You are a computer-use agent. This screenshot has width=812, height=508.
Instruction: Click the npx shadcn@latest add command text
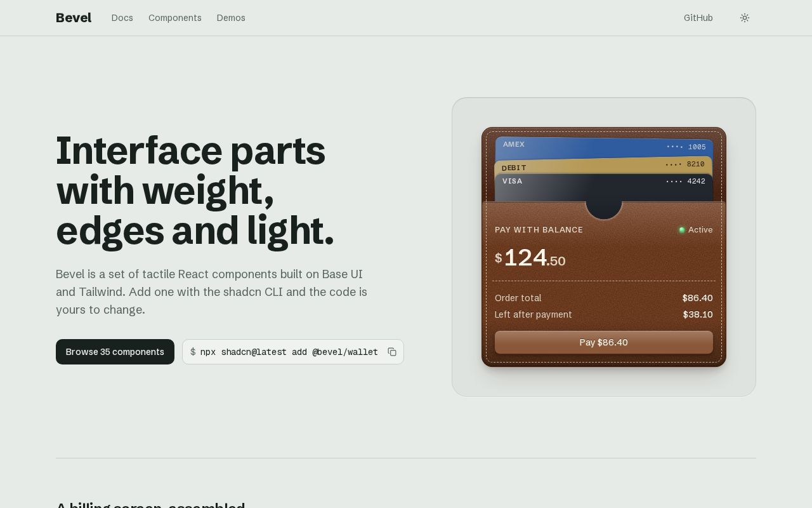(289, 352)
